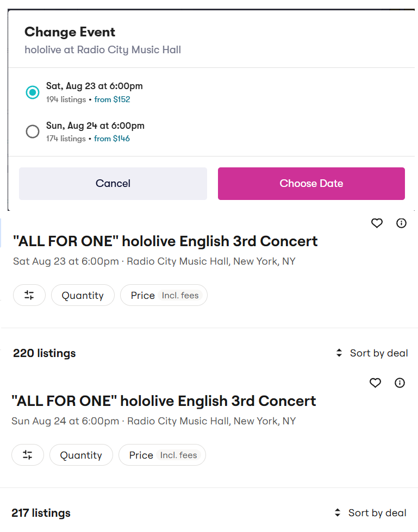The height and width of the screenshot is (532, 418).
Task: Open Sort by deal for 220 listings
Action: point(379,353)
